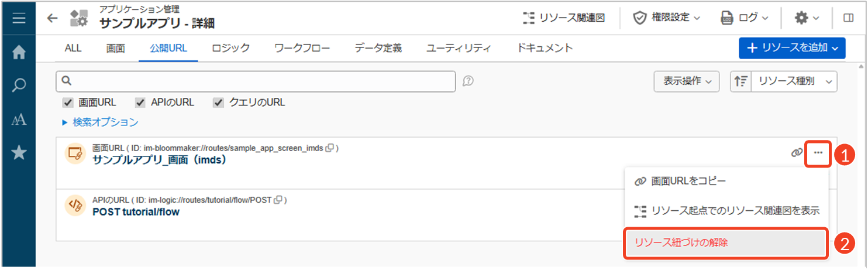Toggle the クエリのURL checkbox

pyautogui.click(x=219, y=102)
